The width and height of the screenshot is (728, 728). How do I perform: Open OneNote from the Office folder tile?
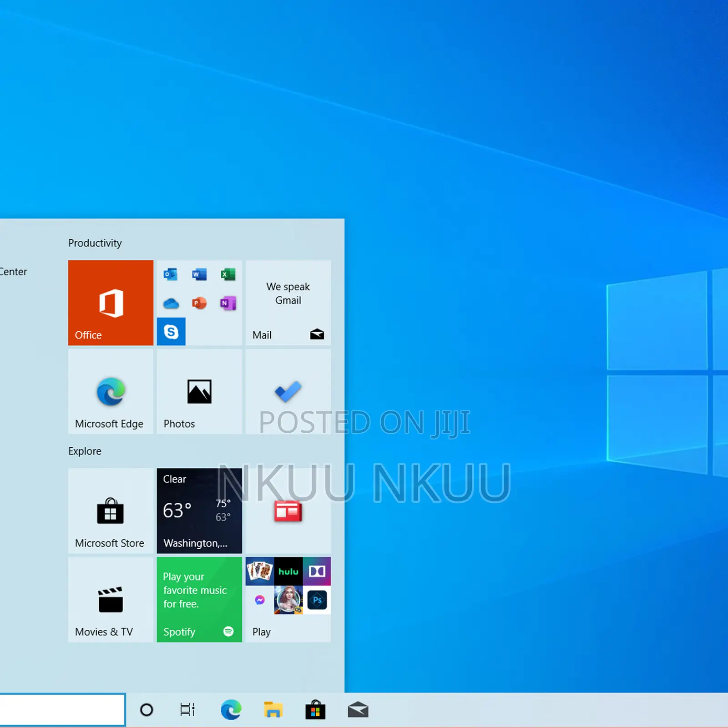pyautogui.click(x=228, y=303)
